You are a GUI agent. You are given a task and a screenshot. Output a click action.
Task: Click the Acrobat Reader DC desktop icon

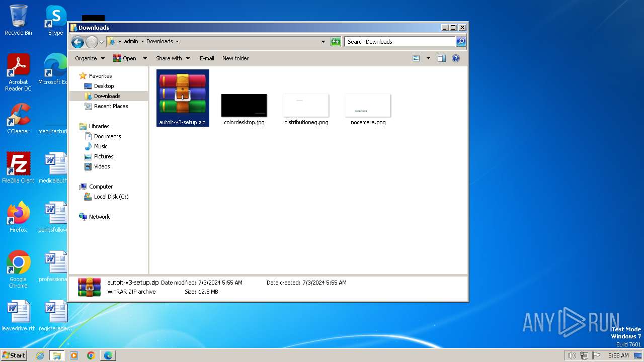[x=18, y=72]
